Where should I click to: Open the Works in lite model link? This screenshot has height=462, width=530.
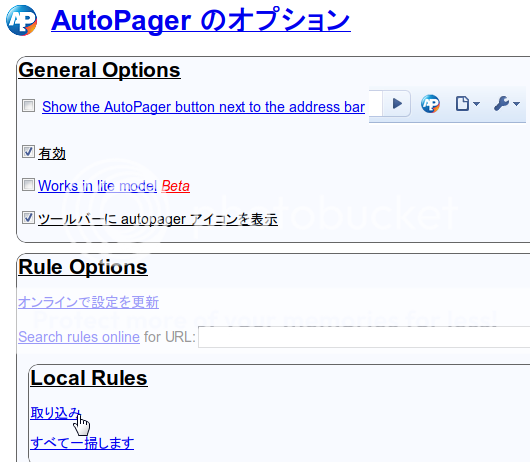97,186
